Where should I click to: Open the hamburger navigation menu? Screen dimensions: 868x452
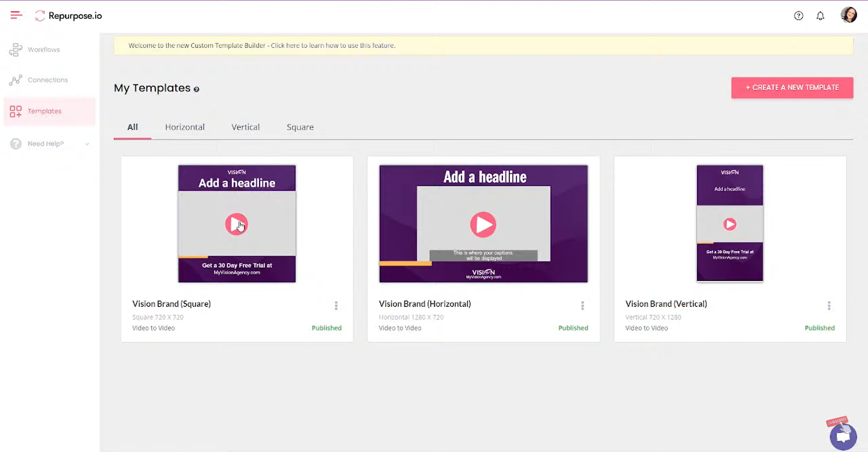(15, 15)
